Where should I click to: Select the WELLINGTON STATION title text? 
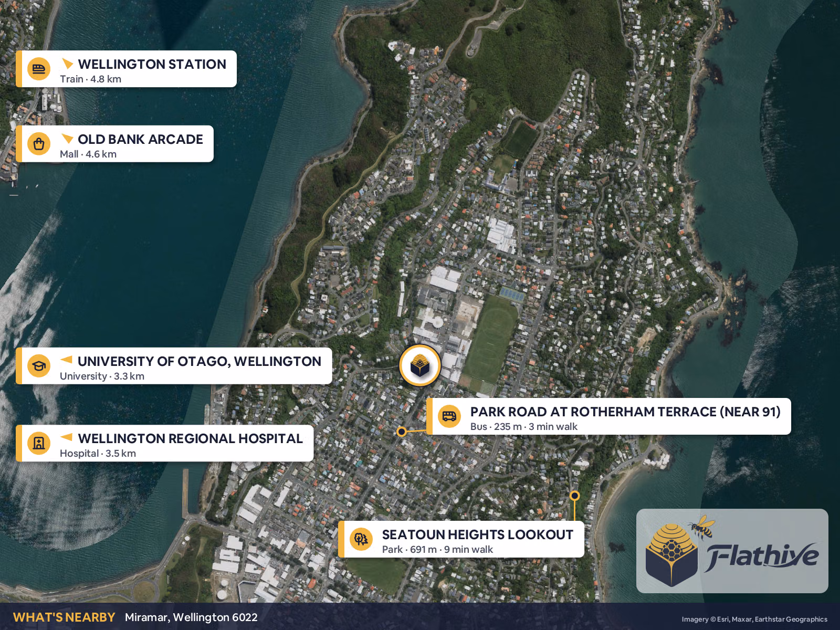coord(152,64)
